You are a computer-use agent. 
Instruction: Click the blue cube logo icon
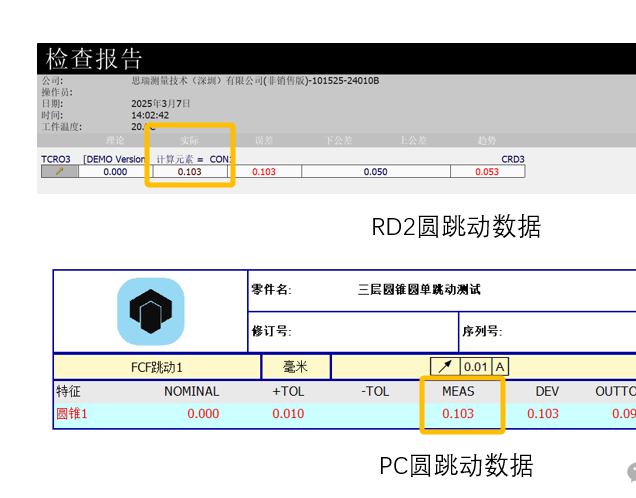click(x=151, y=311)
